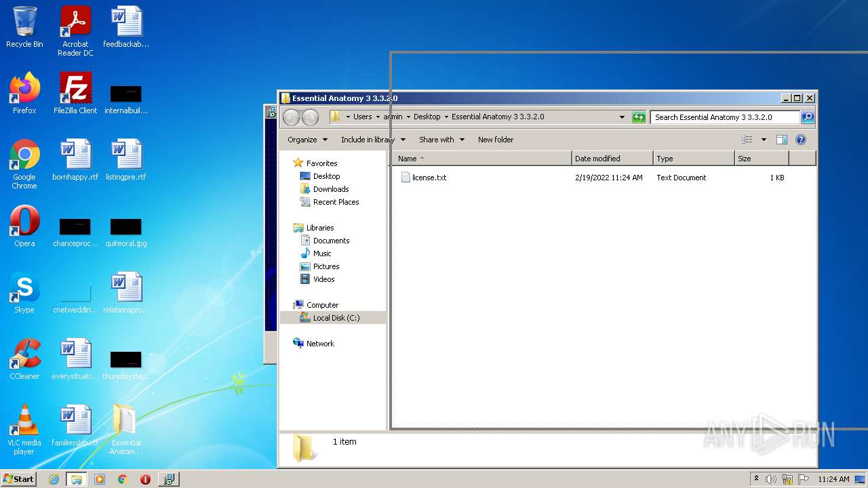Screen dimensions: 868x488
Task: Open Explorer help question-mark icon
Action: tap(801, 140)
